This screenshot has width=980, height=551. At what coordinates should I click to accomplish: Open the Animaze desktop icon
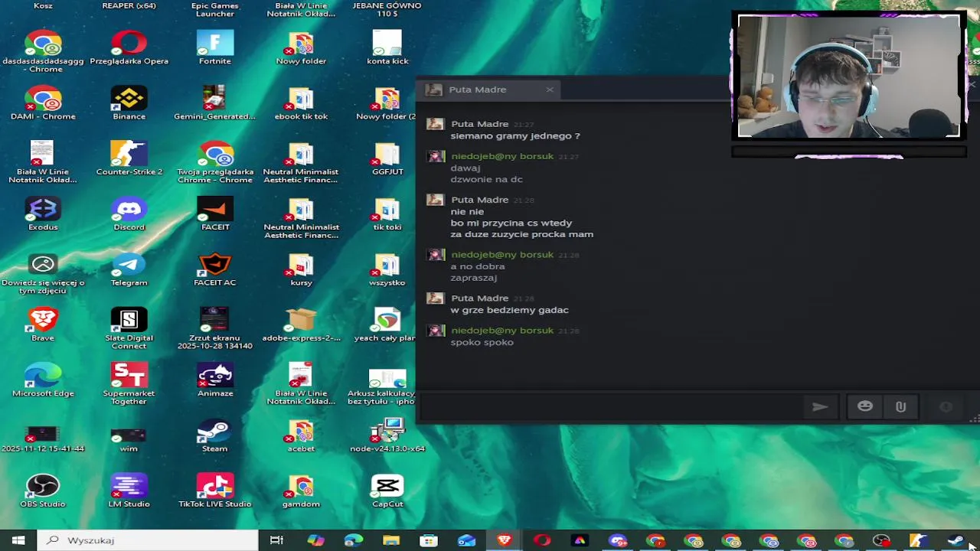point(215,380)
